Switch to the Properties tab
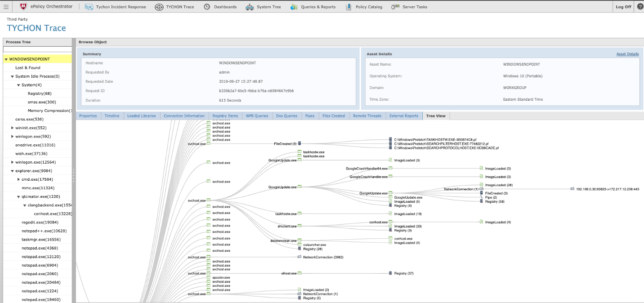The width and height of the screenshot is (644, 303). pos(88,116)
